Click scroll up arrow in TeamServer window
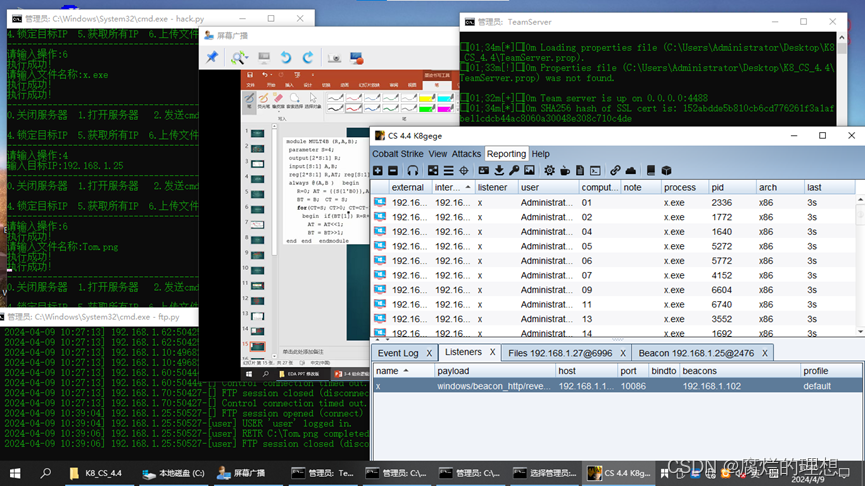Viewport: 865px width, 486px height. [842, 38]
